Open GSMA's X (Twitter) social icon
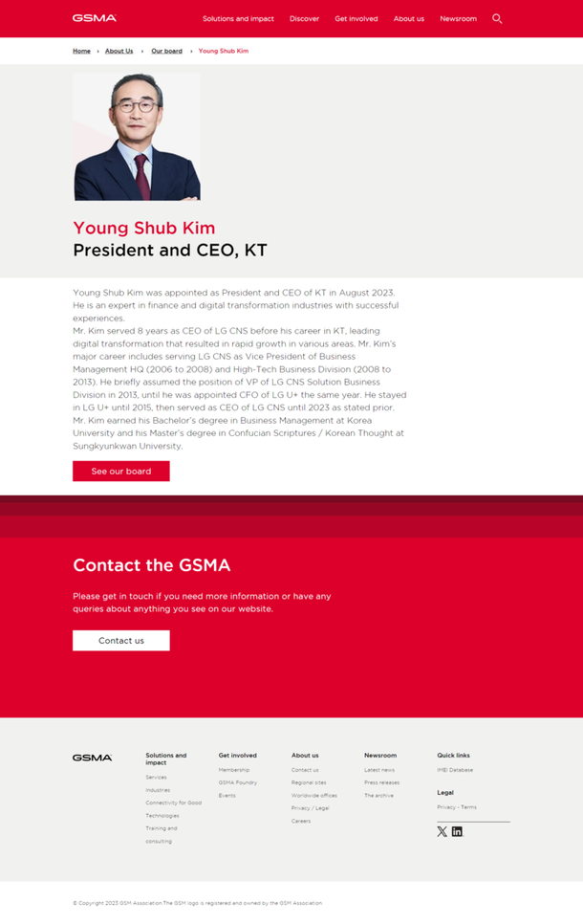583x924 pixels. tap(441, 831)
